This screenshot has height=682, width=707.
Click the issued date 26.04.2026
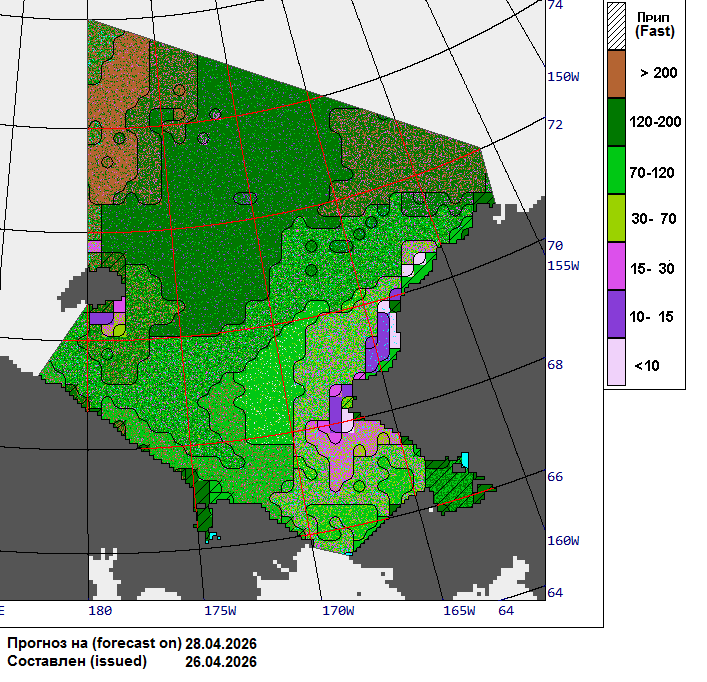[221, 662]
